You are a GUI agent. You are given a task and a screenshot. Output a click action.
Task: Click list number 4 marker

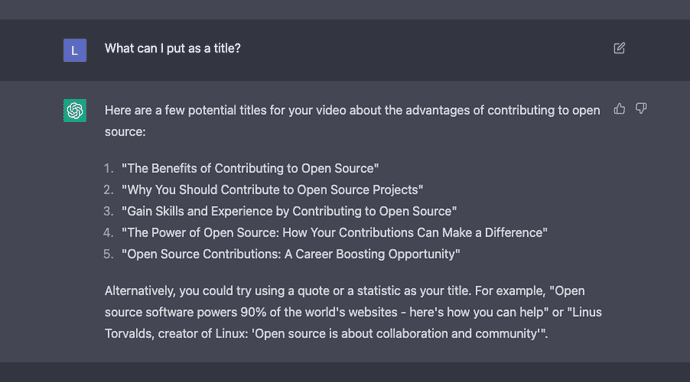(108, 233)
